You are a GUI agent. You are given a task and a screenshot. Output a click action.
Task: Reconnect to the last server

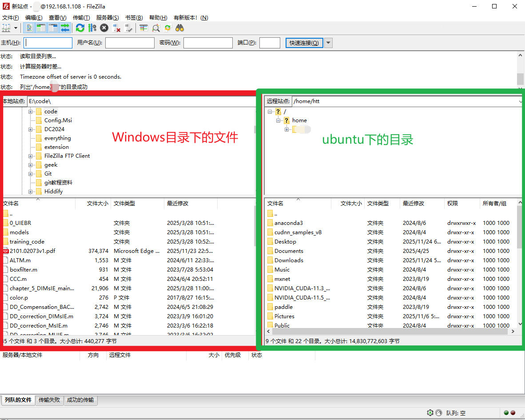click(x=128, y=28)
